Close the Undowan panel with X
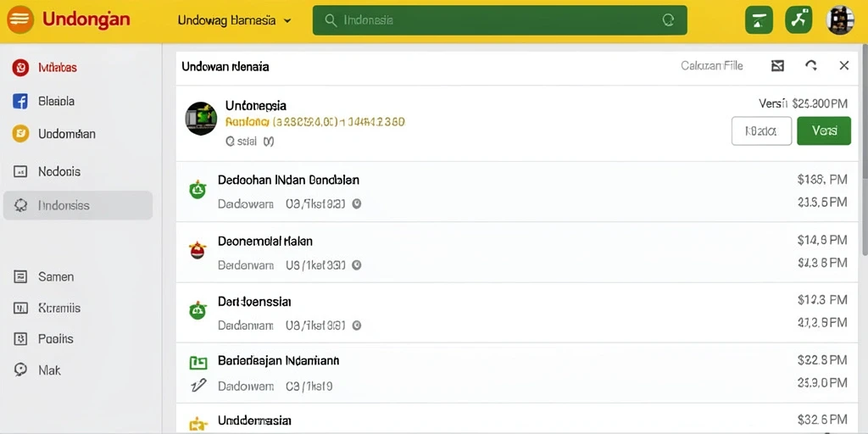This screenshot has height=434, width=868. click(x=844, y=66)
